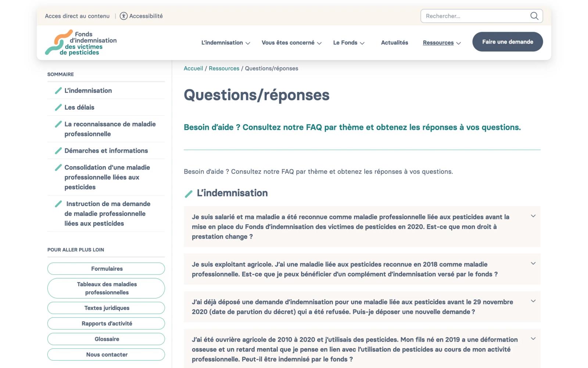This screenshot has width=588, height=368.
Task: Click the Ressources breadcrumb link
Action: click(x=224, y=68)
